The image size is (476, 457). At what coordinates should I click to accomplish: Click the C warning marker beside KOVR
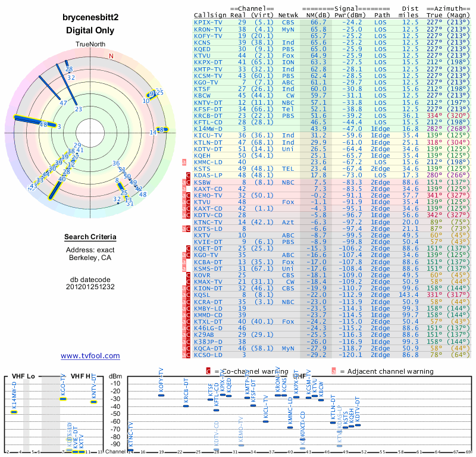tap(188, 275)
